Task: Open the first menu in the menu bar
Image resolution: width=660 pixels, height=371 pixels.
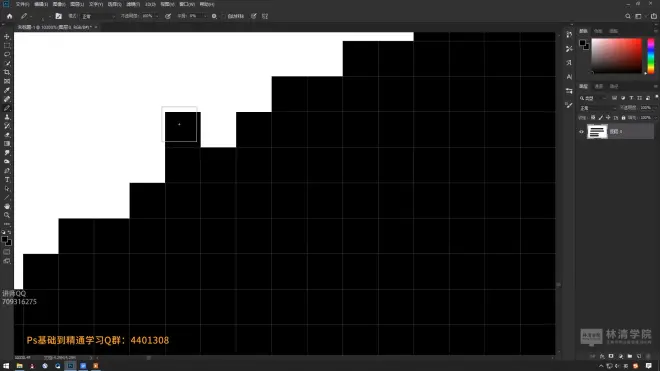Action: 22,4
